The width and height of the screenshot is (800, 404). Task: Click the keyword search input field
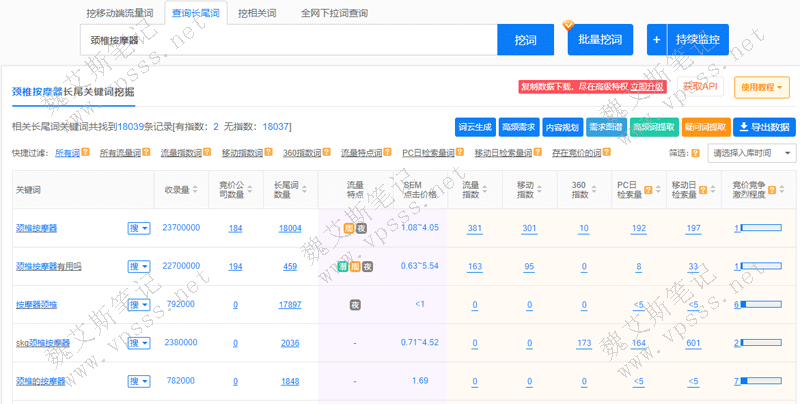coord(288,40)
